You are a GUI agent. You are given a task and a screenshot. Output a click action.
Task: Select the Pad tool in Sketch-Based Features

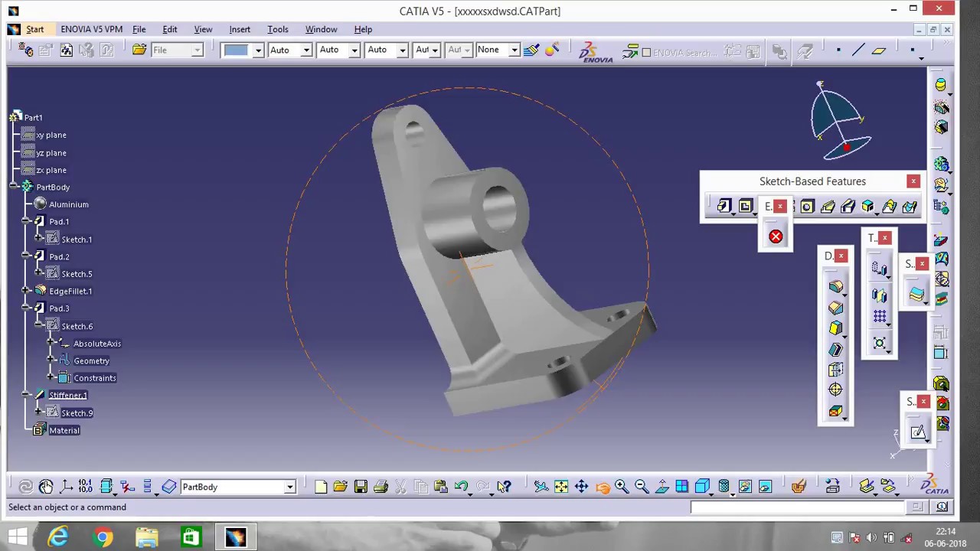click(724, 206)
